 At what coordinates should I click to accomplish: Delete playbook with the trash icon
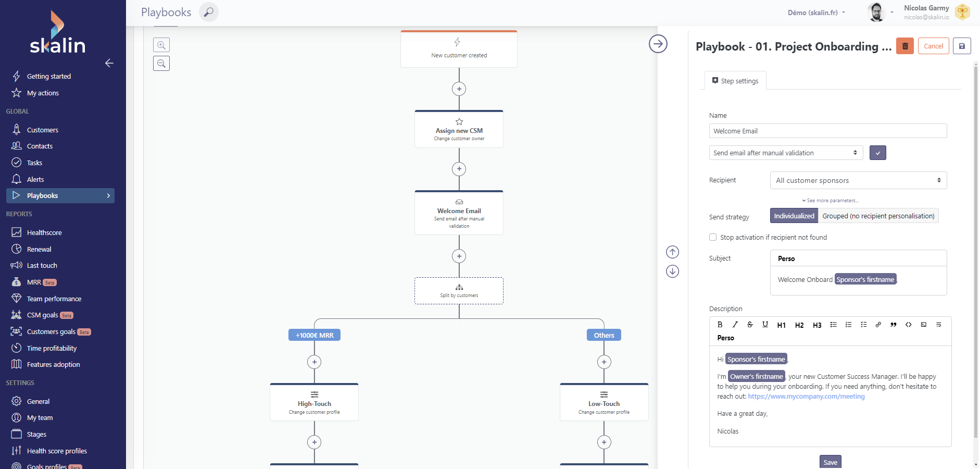coord(905,46)
